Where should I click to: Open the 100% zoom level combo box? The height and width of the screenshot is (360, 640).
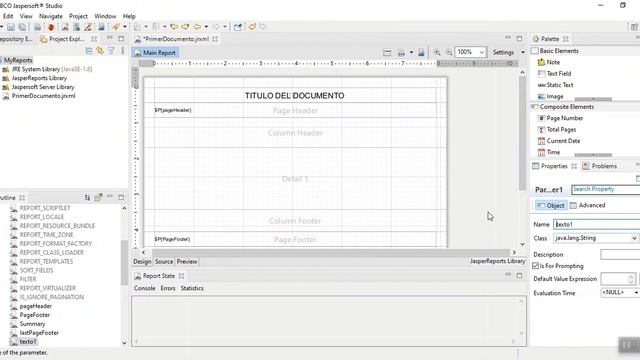pos(471,52)
